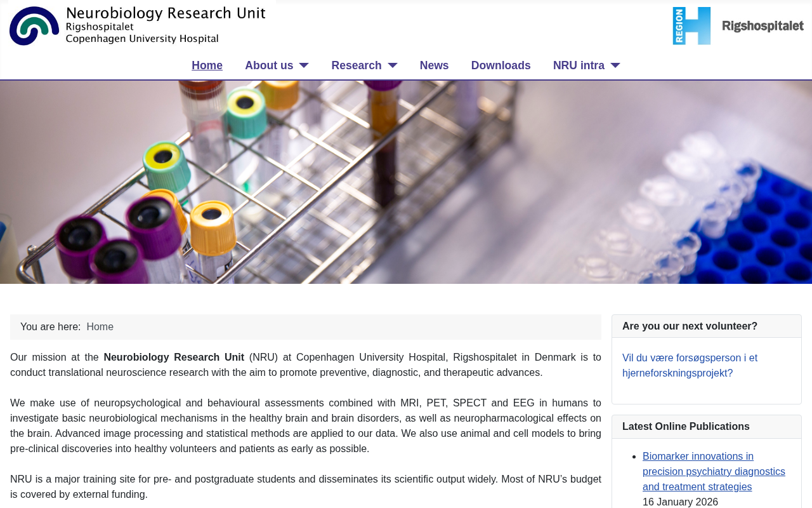Image resolution: width=812 pixels, height=508 pixels.
Task: Click Home in the breadcrumb trail
Action: click(100, 327)
